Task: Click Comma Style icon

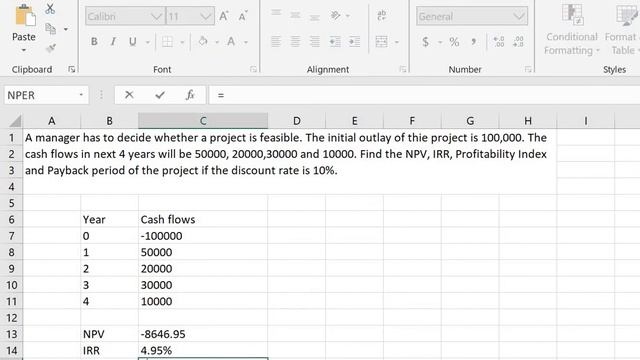Action: (x=473, y=42)
